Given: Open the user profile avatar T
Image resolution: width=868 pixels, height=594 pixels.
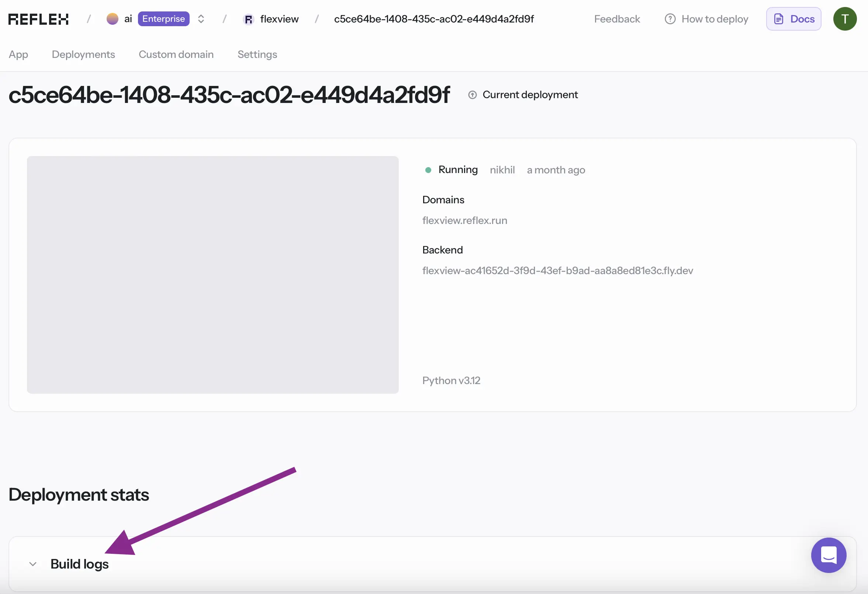Looking at the screenshot, I should [844, 19].
